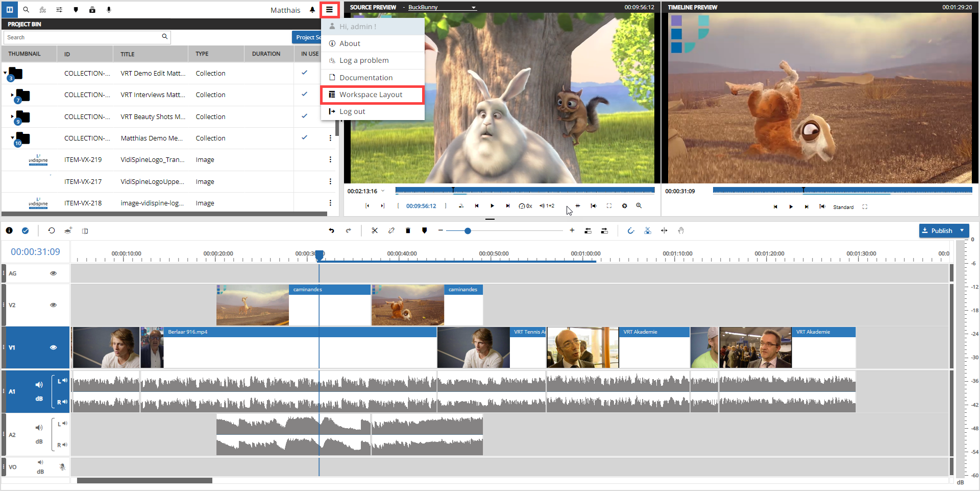Click the trash delete icon in timeline toolbar

[x=408, y=231]
